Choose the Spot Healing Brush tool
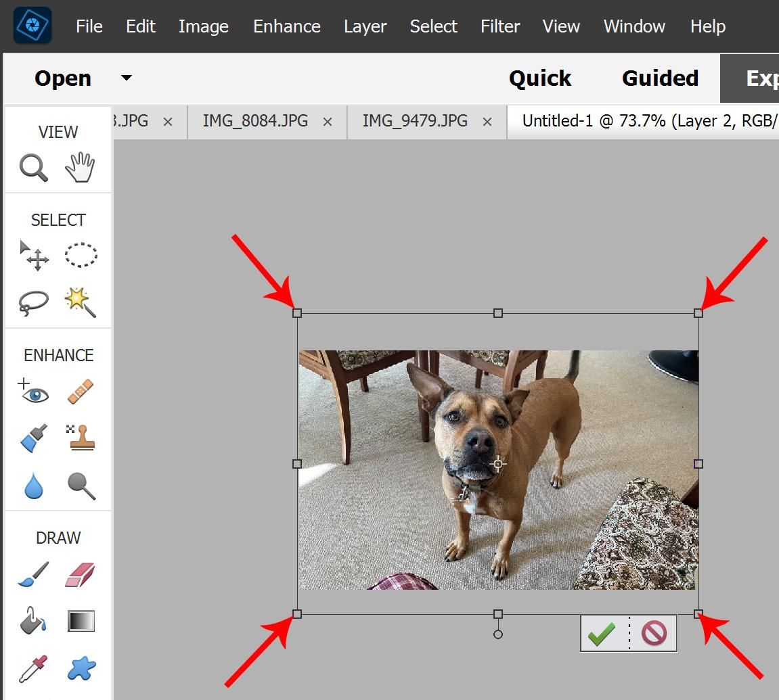The width and height of the screenshot is (779, 700). [x=80, y=391]
